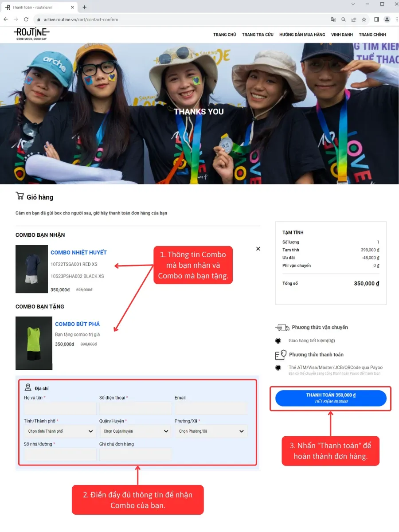Open the browser side panel icon

point(376,20)
